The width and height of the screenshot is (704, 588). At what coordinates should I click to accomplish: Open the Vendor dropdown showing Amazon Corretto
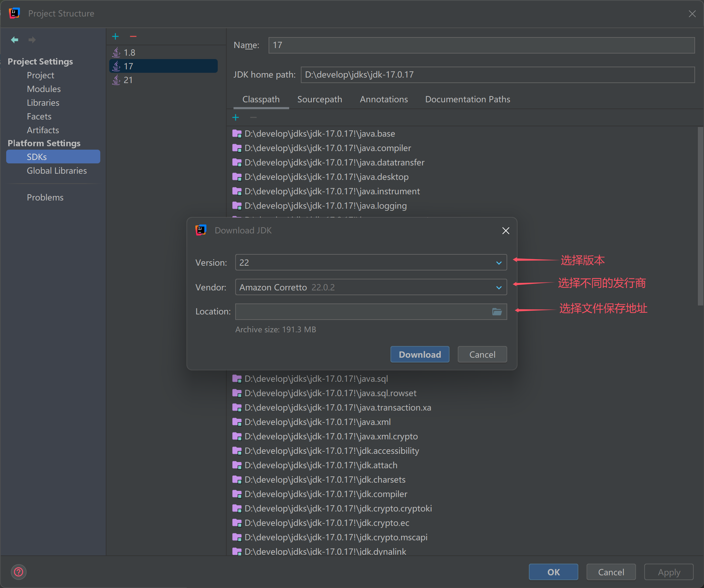tap(371, 287)
